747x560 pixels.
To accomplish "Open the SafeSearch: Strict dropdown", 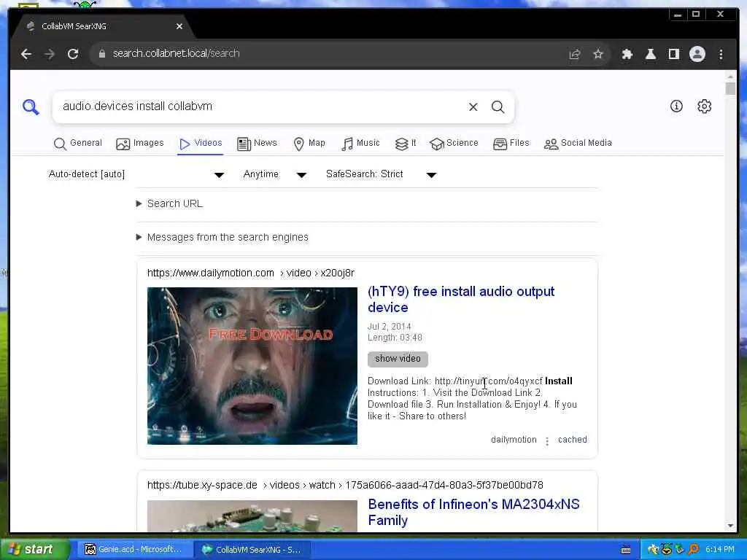I will point(381,174).
